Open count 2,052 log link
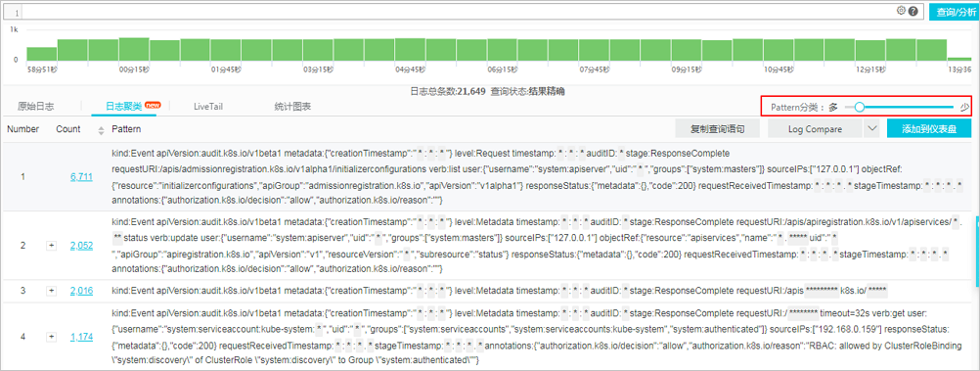980x371 pixels. click(x=81, y=246)
